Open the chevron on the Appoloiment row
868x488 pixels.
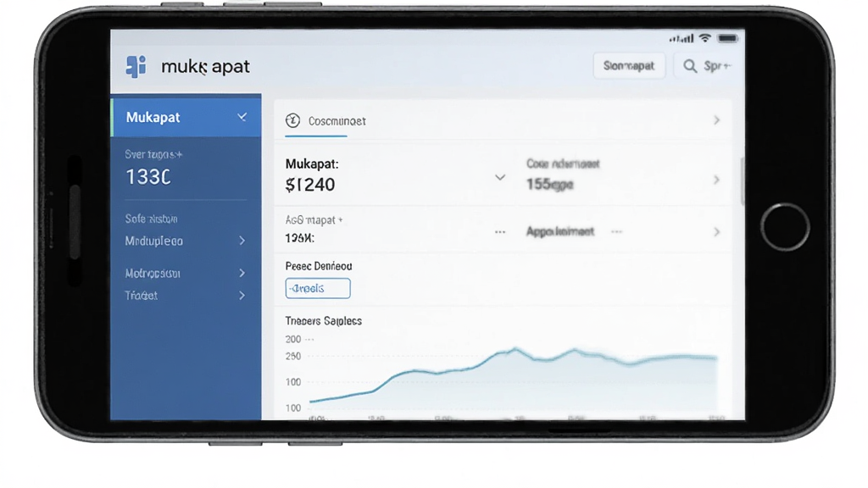717,232
